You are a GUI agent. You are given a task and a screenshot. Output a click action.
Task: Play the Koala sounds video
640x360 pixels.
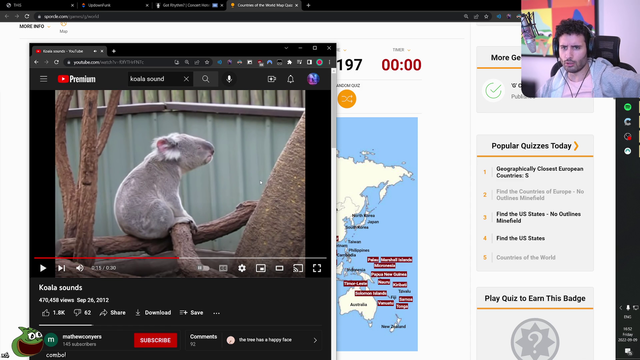pos(43,268)
